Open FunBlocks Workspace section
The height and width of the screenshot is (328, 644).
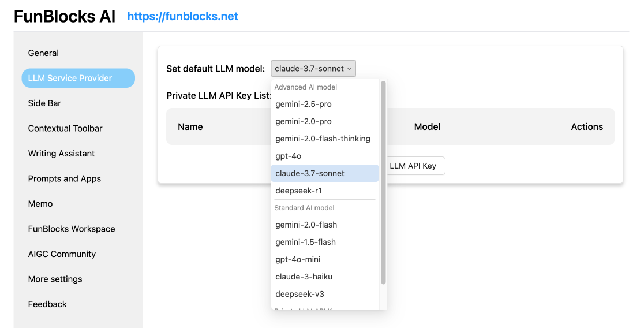[x=72, y=229]
